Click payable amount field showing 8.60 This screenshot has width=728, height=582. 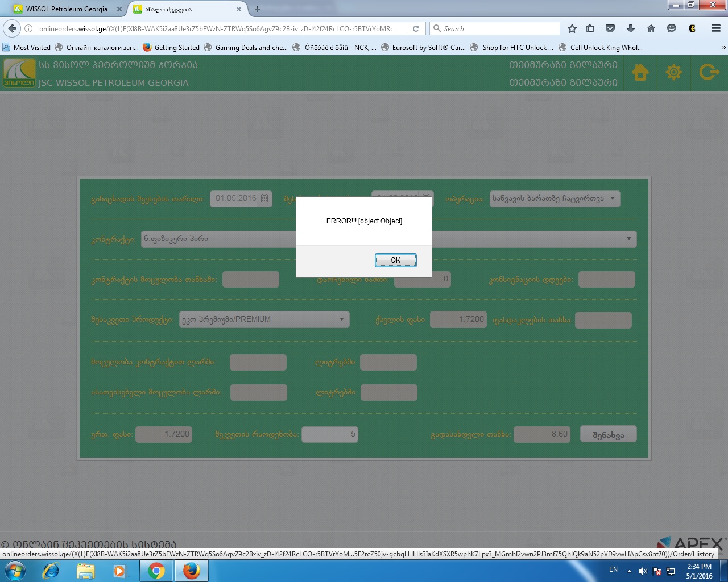point(542,434)
